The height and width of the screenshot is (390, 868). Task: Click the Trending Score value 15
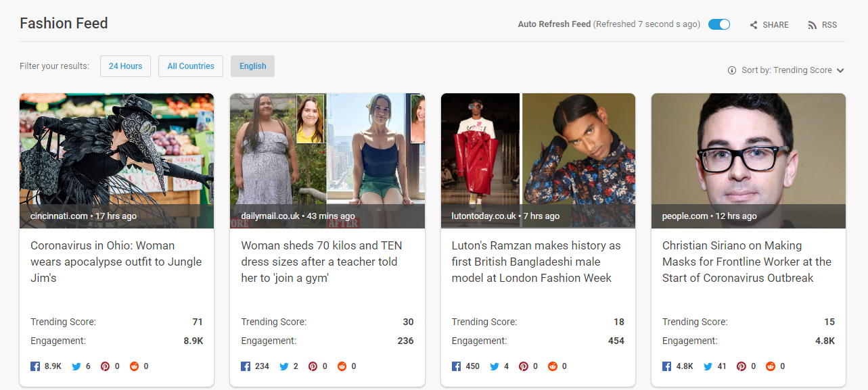pyautogui.click(x=829, y=322)
